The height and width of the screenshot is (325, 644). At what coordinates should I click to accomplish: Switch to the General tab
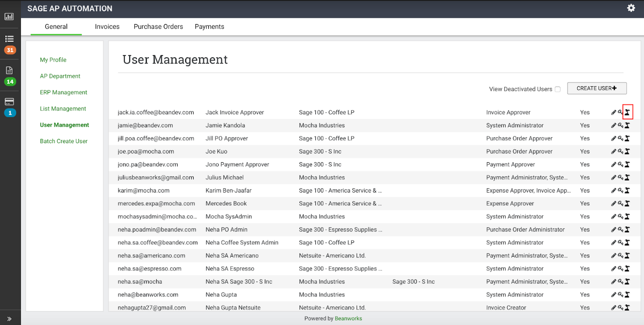[56, 27]
